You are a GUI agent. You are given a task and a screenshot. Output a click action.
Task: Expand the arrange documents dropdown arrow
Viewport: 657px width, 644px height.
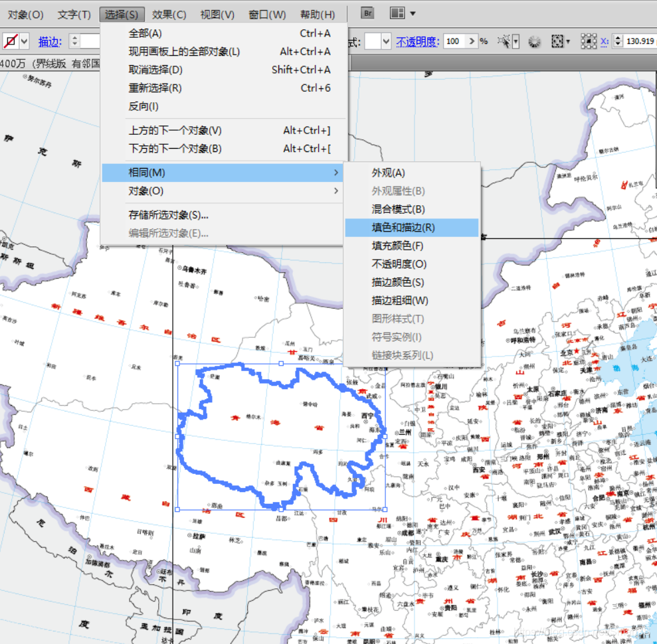[413, 13]
